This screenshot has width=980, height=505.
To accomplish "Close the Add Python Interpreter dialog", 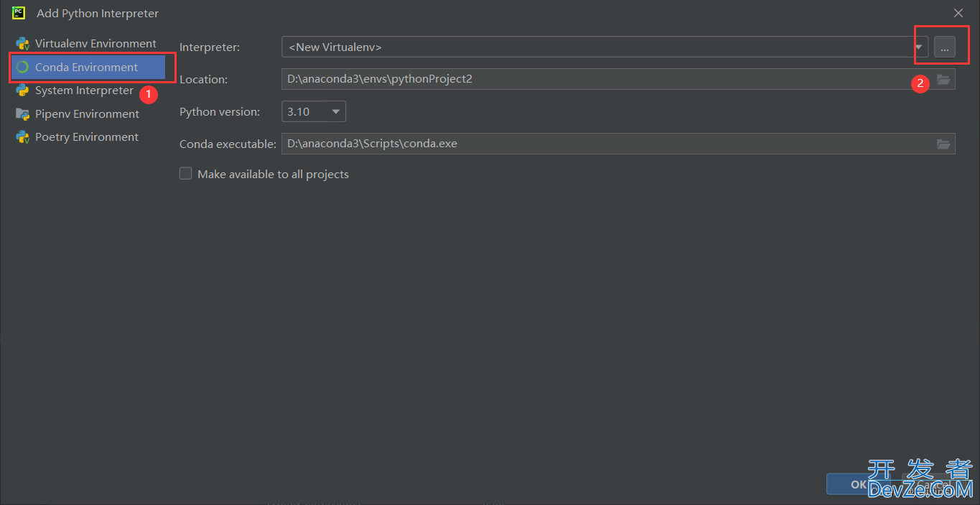I will tap(958, 13).
